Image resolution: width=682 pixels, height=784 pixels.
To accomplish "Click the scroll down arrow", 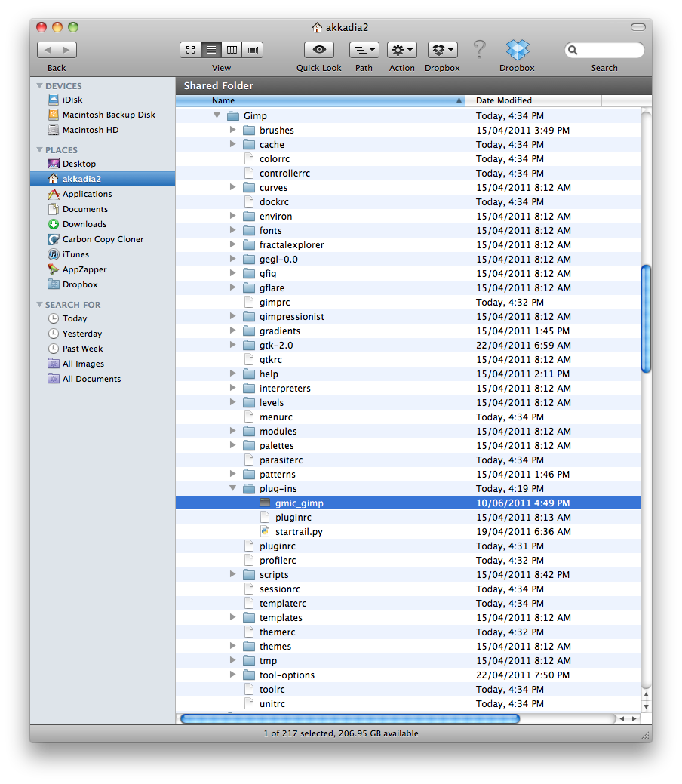I will 646,706.
